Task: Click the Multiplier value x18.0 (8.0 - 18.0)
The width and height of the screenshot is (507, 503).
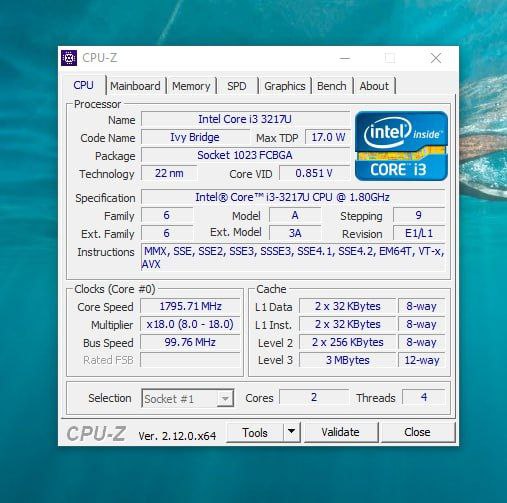Action: [x=190, y=324]
